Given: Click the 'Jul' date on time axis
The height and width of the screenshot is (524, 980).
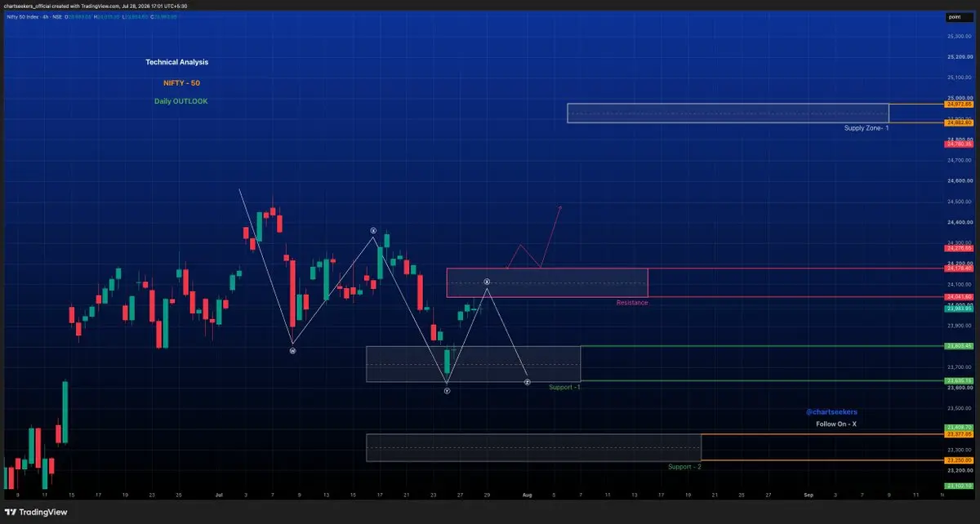Looking at the screenshot, I should (219, 495).
